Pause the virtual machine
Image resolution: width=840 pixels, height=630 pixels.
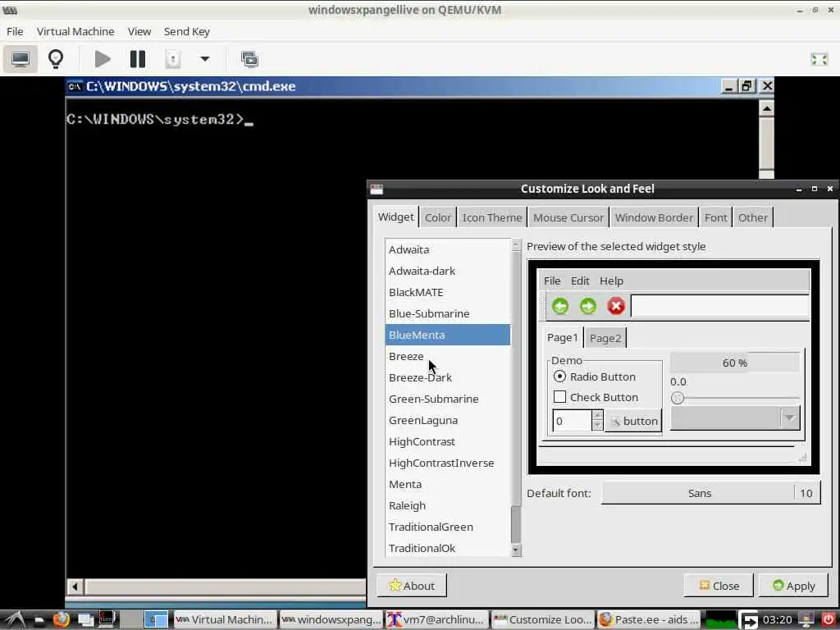click(138, 59)
